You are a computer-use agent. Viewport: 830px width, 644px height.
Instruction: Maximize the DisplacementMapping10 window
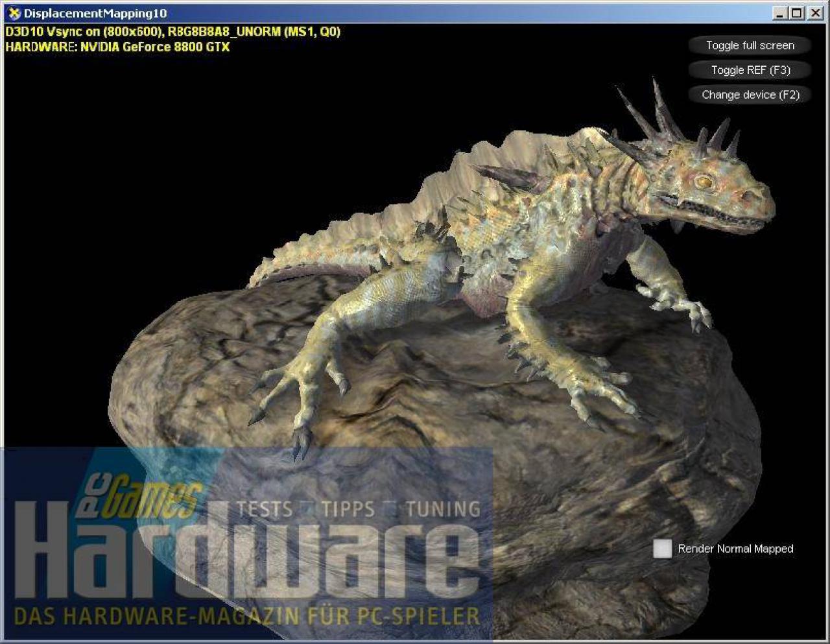(797, 13)
